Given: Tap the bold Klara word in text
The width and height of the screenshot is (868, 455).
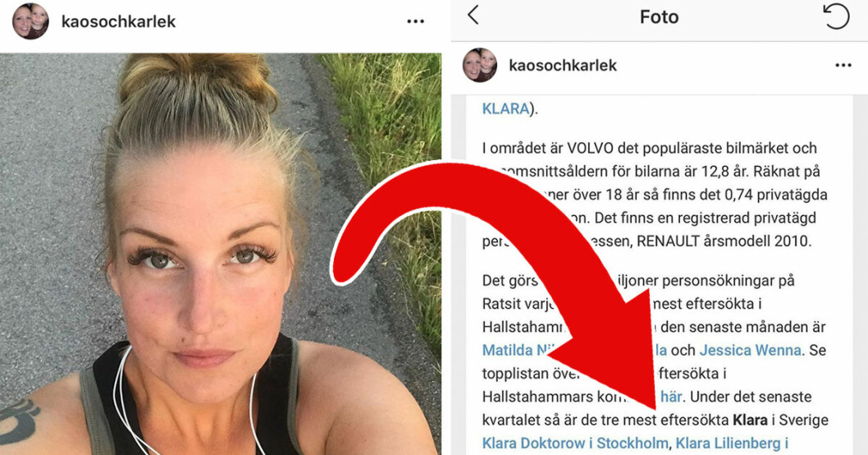Looking at the screenshot, I should click(750, 420).
